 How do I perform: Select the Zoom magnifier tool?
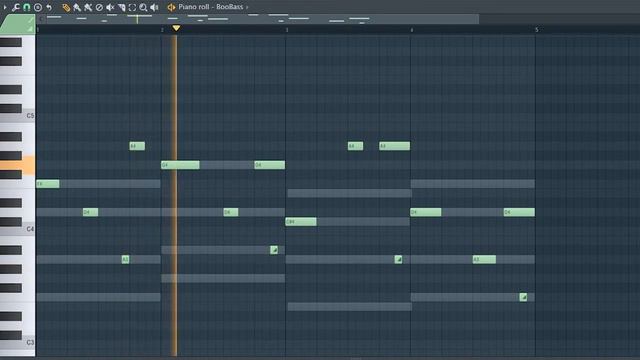143,7
